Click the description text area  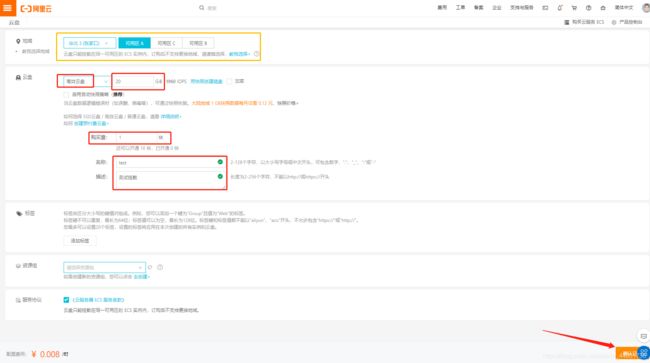click(x=170, y=180)
